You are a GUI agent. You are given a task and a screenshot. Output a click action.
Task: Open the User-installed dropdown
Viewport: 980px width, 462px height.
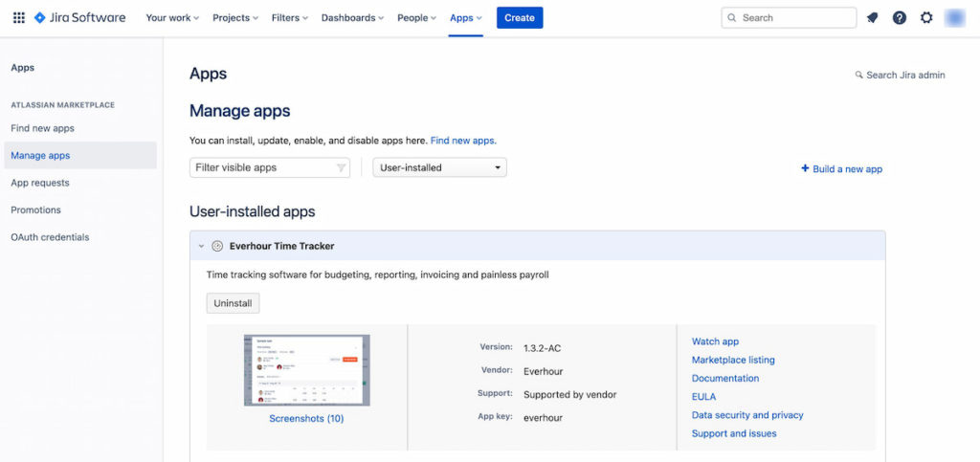click(439, 167)
